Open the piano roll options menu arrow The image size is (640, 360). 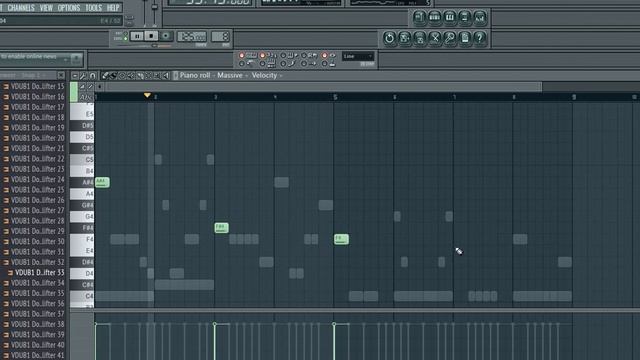pyautogui.click(x=75, y=76)
